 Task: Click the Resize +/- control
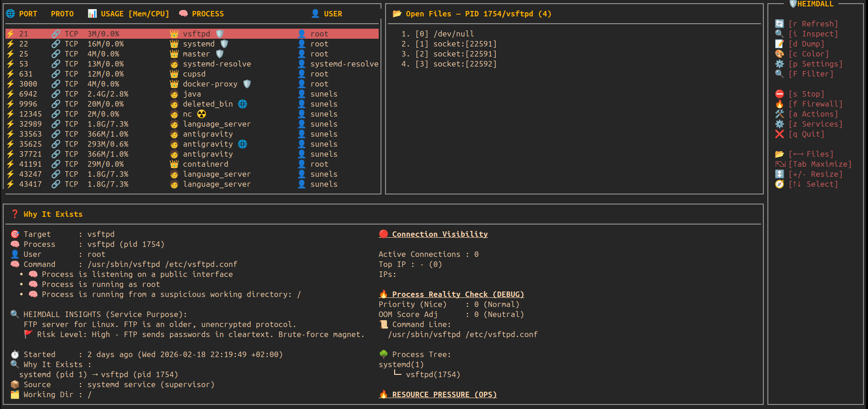coord(815,174)
